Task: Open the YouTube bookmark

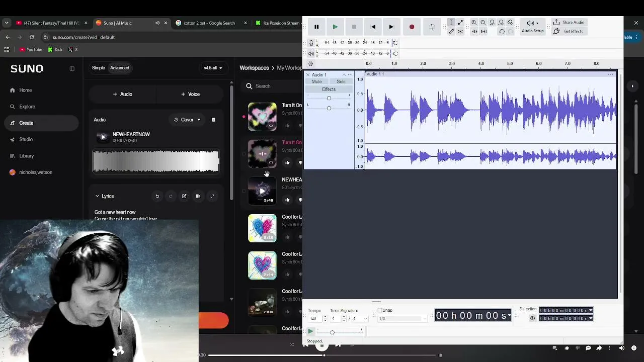Action: 31,49
